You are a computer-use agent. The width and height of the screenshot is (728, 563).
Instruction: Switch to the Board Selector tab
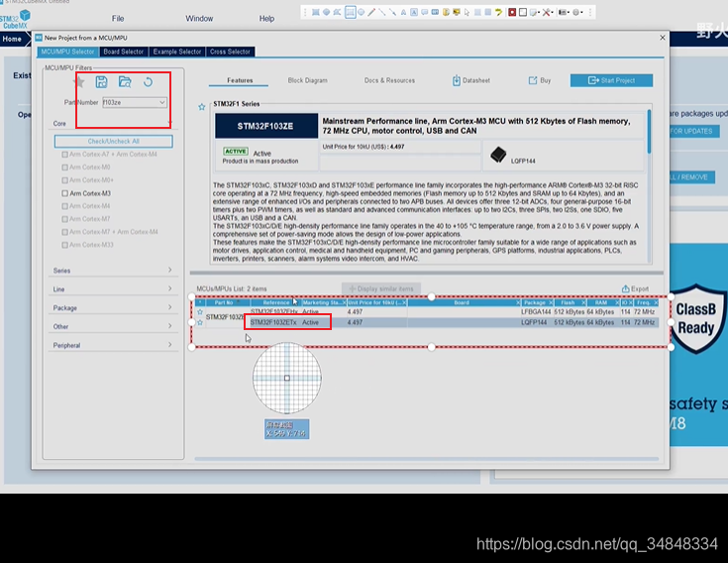pyautogui.click(x=124, y=52)
